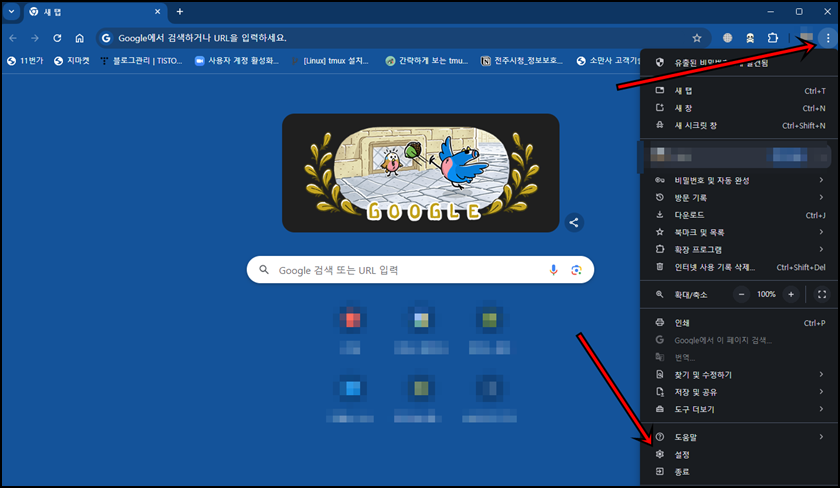Open the 소만사 고객기술 bookmark
This screenshot has height=488, width=840.
[608, 61]
